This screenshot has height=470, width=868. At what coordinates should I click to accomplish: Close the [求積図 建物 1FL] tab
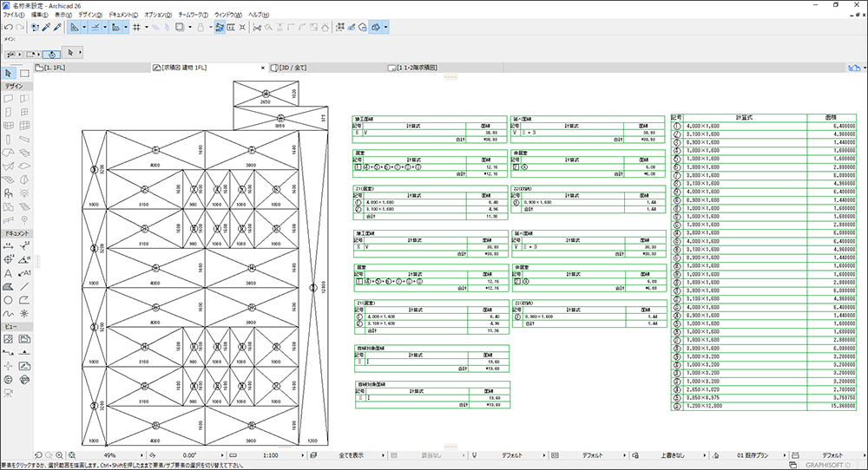[263, 68]
